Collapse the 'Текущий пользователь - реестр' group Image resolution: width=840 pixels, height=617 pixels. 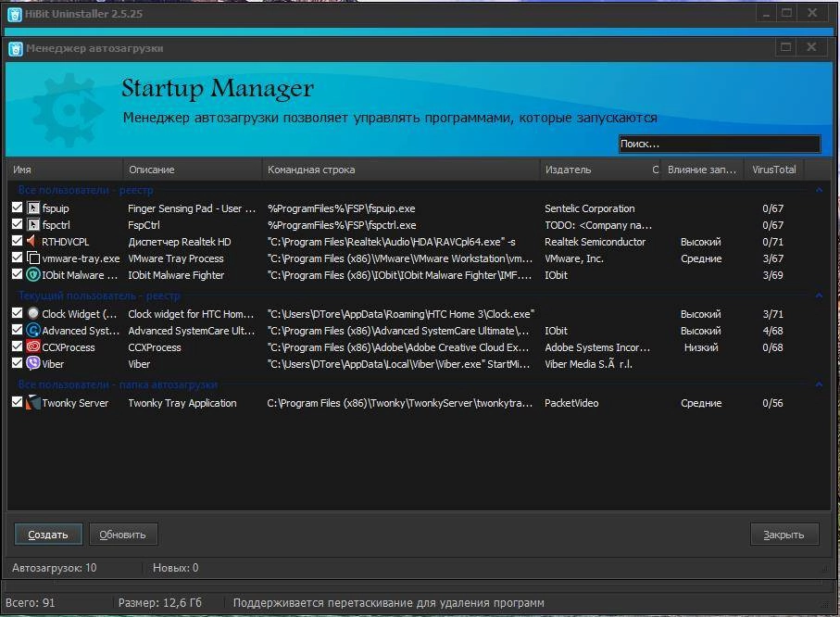[x=819, y=296]
